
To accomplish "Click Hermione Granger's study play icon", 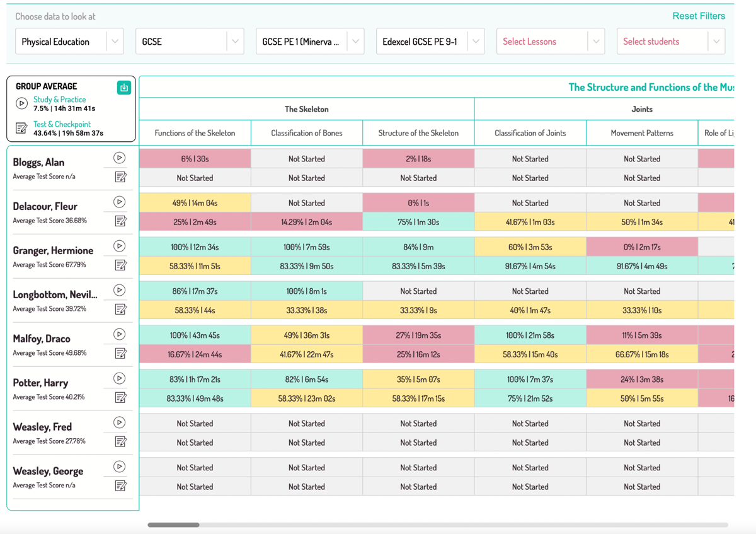I will coord(119,246).
